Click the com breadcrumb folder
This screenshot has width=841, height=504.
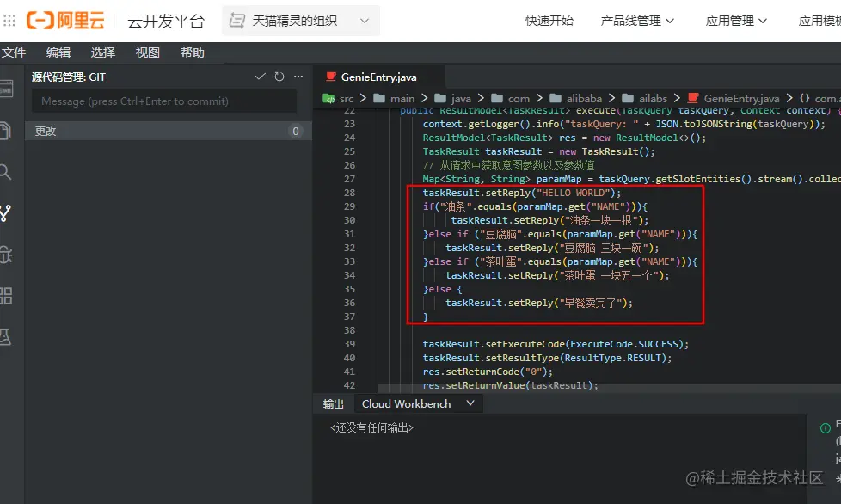tap(511, 99)
